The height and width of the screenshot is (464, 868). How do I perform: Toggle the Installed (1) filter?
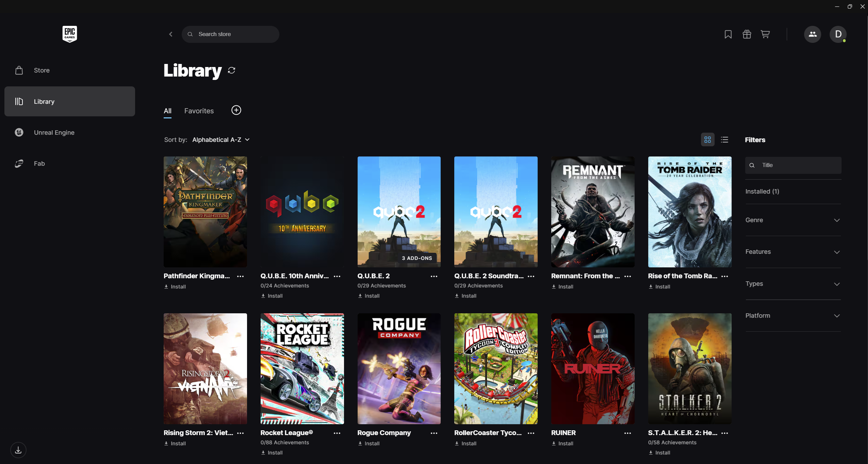762,192
